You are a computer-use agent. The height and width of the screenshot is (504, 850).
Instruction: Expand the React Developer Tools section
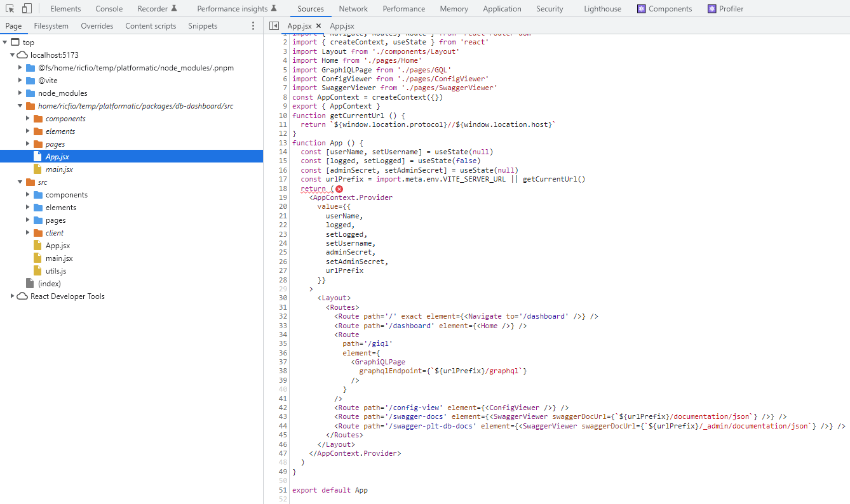11,296
